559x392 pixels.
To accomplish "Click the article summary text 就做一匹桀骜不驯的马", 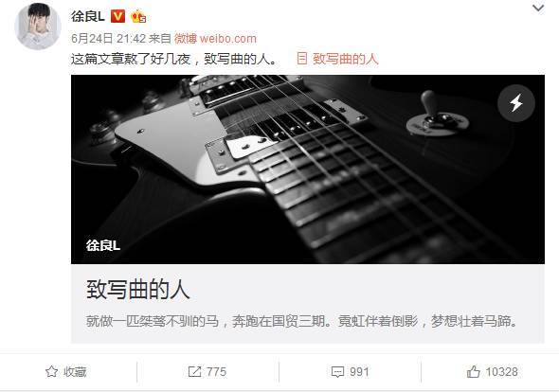I will [x=153, y=321].
